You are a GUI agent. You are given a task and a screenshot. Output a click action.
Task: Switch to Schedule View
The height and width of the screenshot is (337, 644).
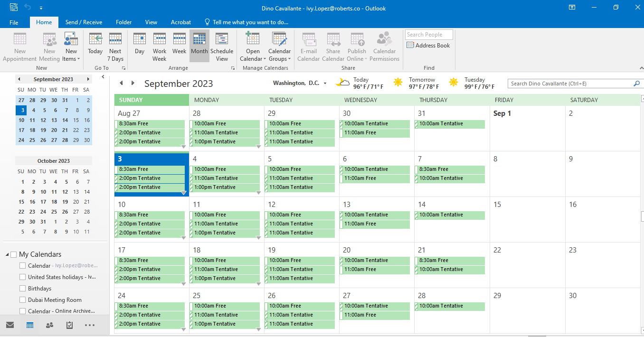pyautogui.click(x=222, y=47)
